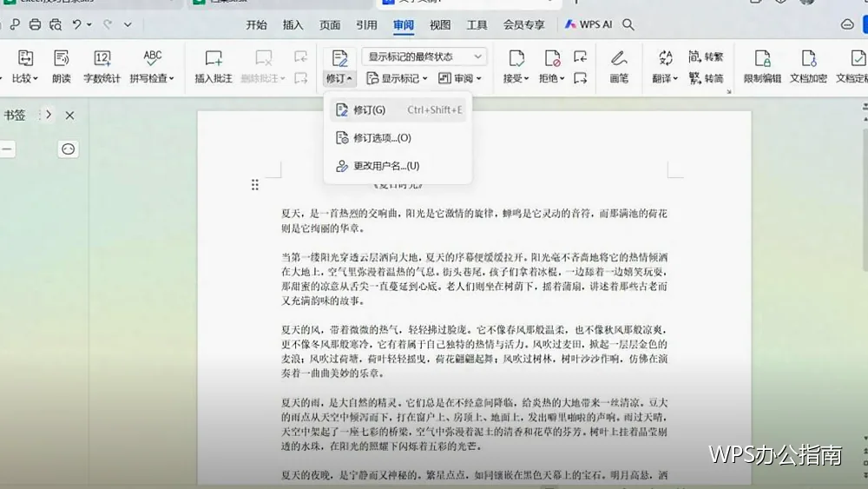Click paragraph beginning 夏天的风

[x=474, y=351]
